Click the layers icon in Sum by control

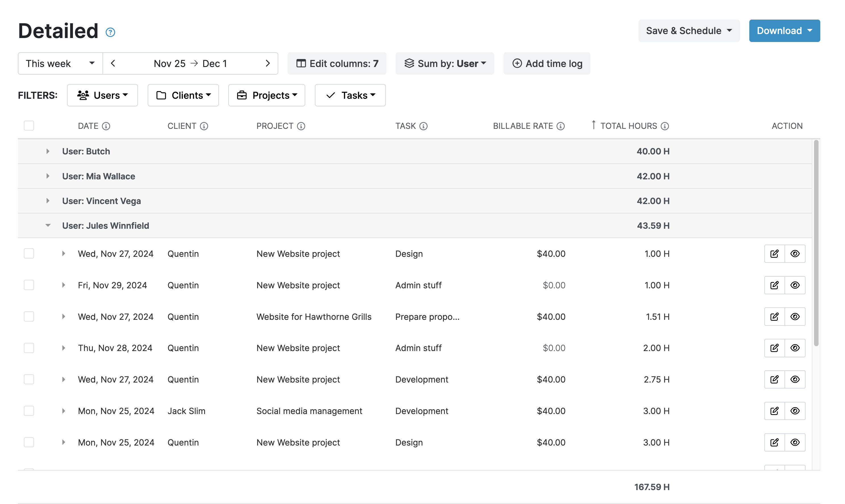409,63
